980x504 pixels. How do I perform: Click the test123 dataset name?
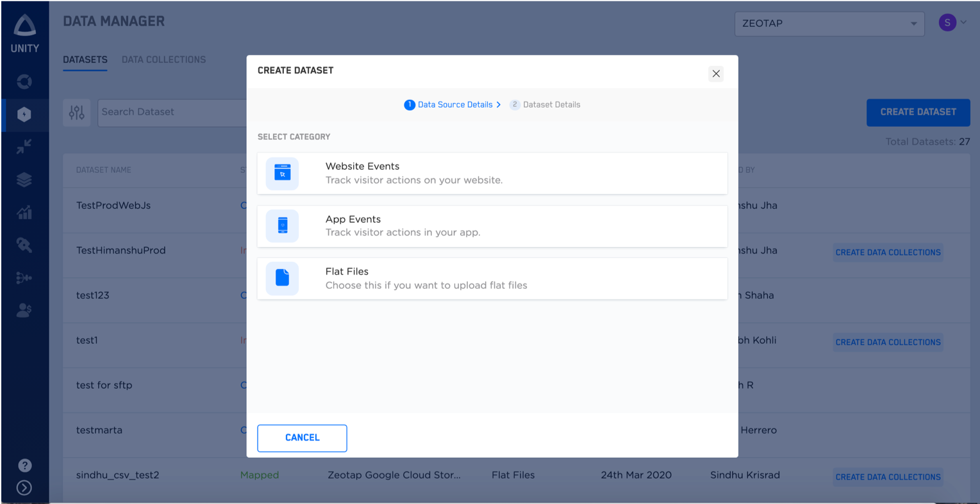(93, 295)
